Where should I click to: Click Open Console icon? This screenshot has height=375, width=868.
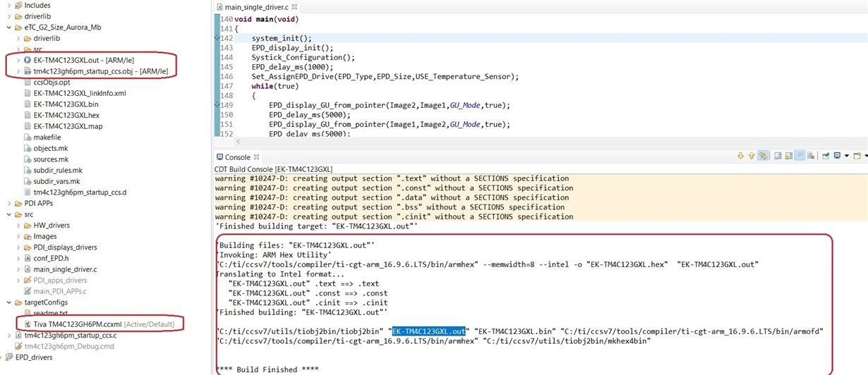857,156
